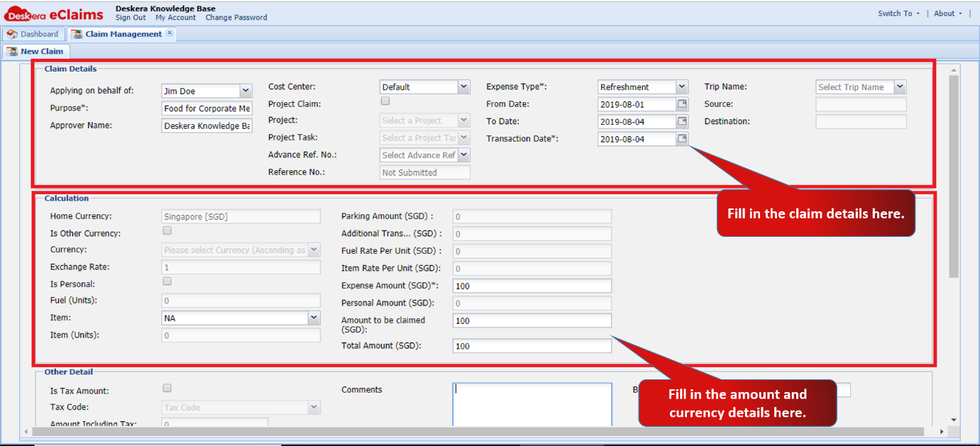Click the Expense Amount (SGD) field
The width and height of the screenshot is (980, 446).
[532, 286]
